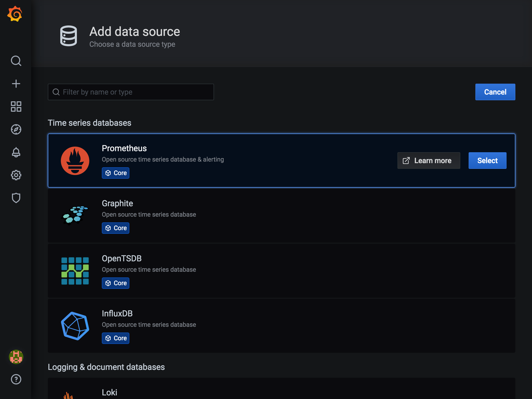Click the Create plus icon in sidebar
This screenshot has width=532, height=399.
pos(16,84)
